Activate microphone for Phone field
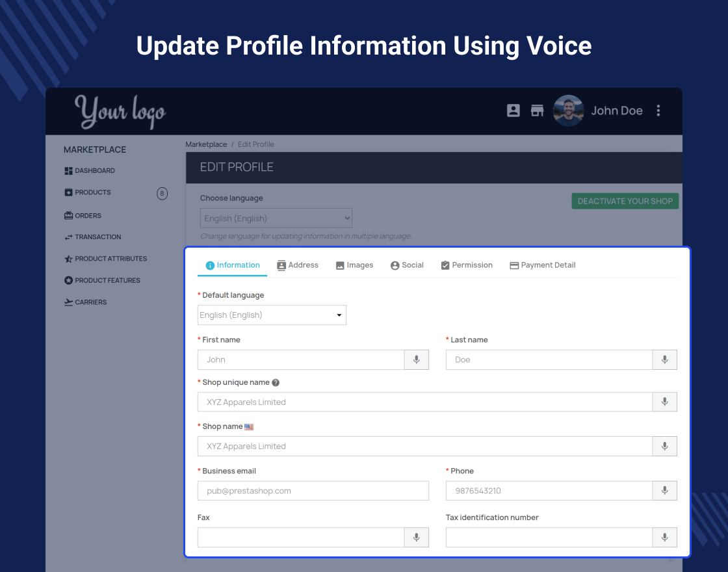 point(664,491)
